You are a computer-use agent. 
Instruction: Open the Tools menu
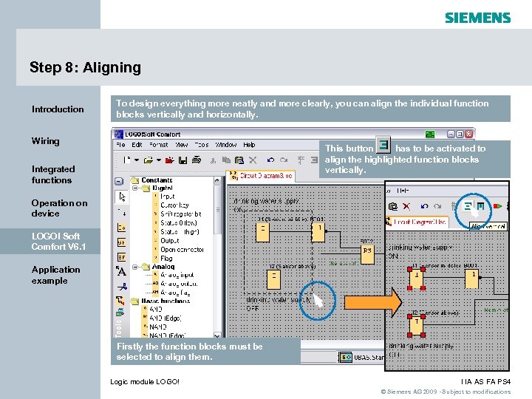point(202,145)
